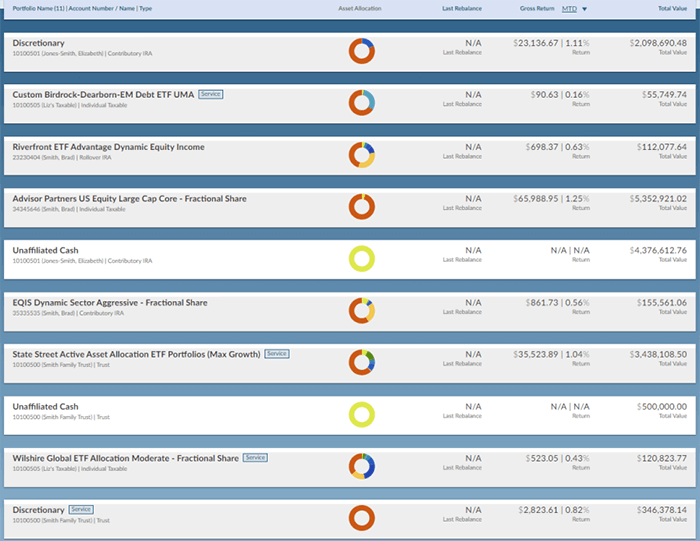Open donut chart for Wilshire Global ETF Allocation Moderate
The width and height of the screenshot is (700, 541).
click(x=362, y=466)
